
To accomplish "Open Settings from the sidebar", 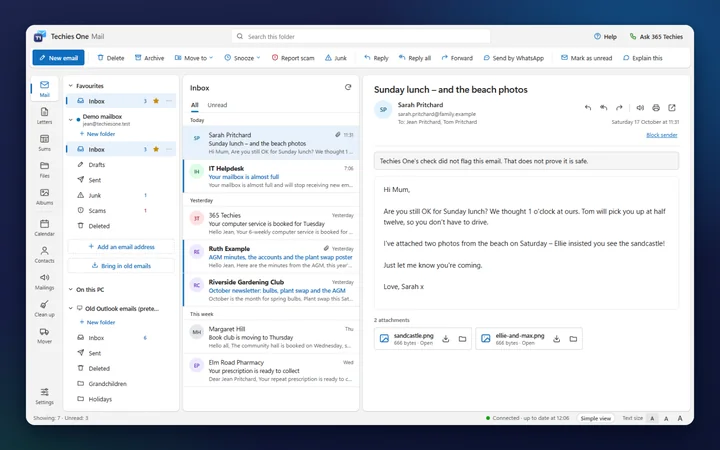I will tap(45, 396).
